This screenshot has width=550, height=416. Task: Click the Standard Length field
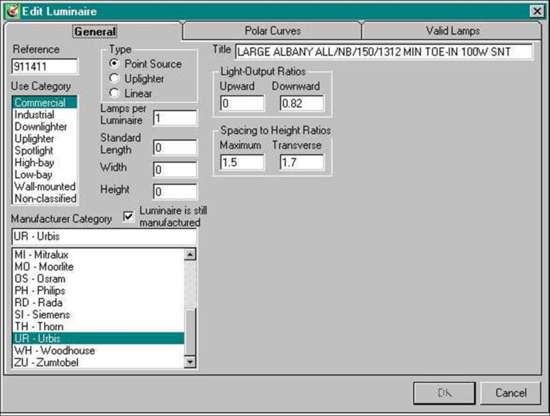(175, 148)
